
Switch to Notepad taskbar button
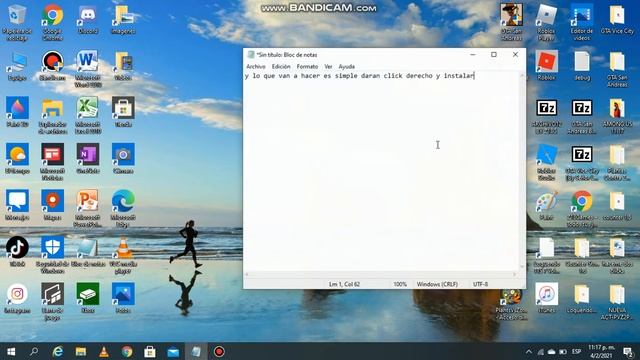point(196,351)
